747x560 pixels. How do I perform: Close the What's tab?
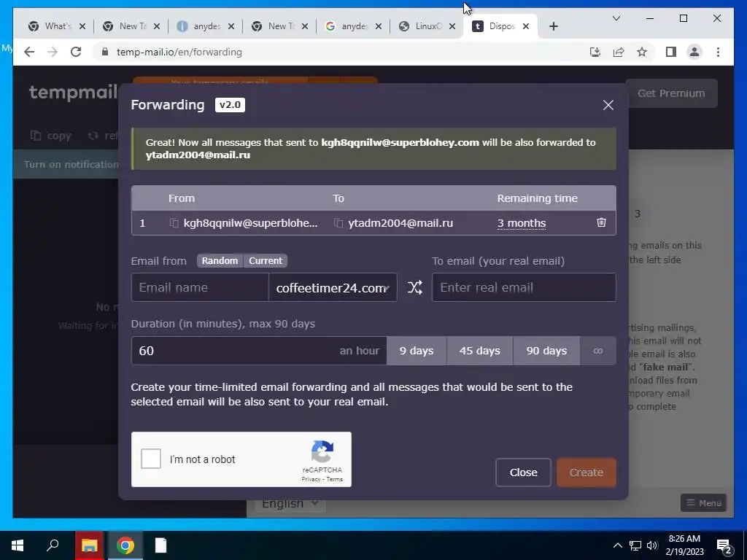pos(82,26)
